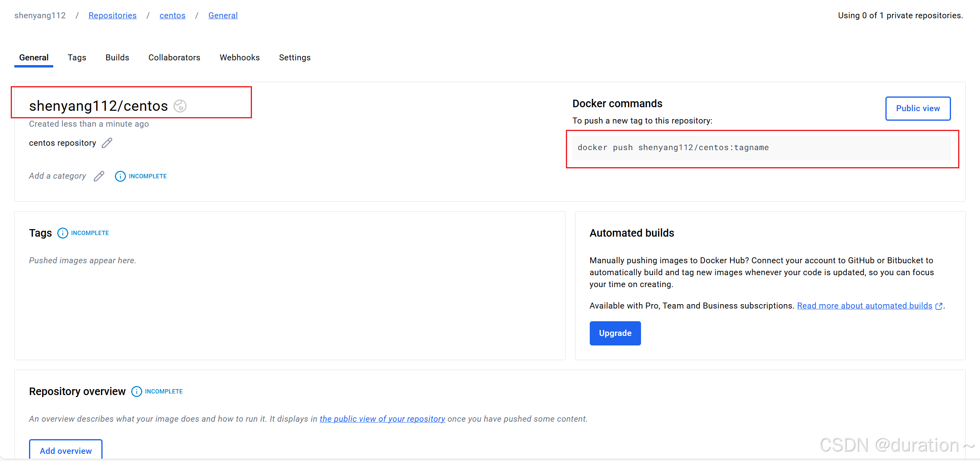Follow the centos breadcrumb link
The image size is (980, 461).
[x=172, y=15]
